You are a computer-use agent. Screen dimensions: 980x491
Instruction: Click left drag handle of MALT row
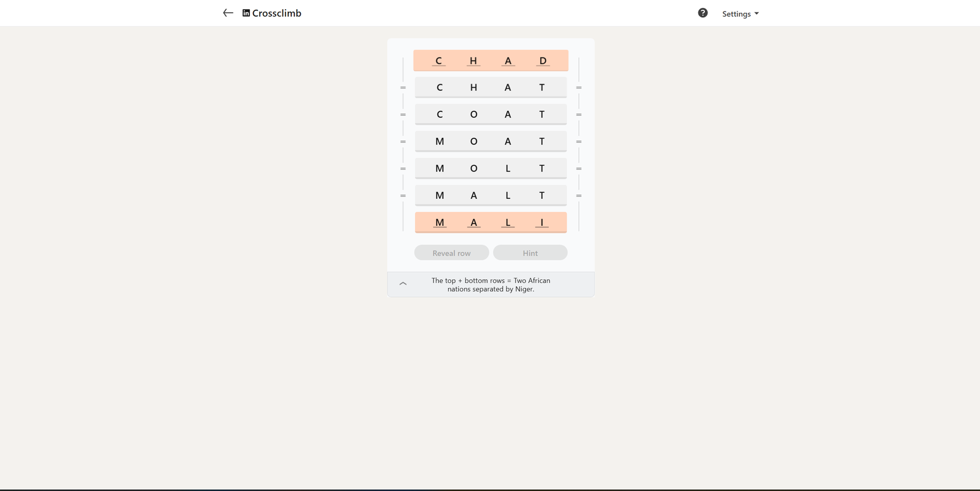(403, 195)
